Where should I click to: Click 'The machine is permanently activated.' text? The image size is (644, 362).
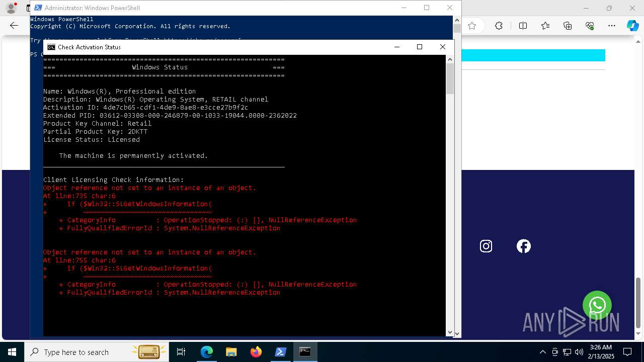[133, 156]
